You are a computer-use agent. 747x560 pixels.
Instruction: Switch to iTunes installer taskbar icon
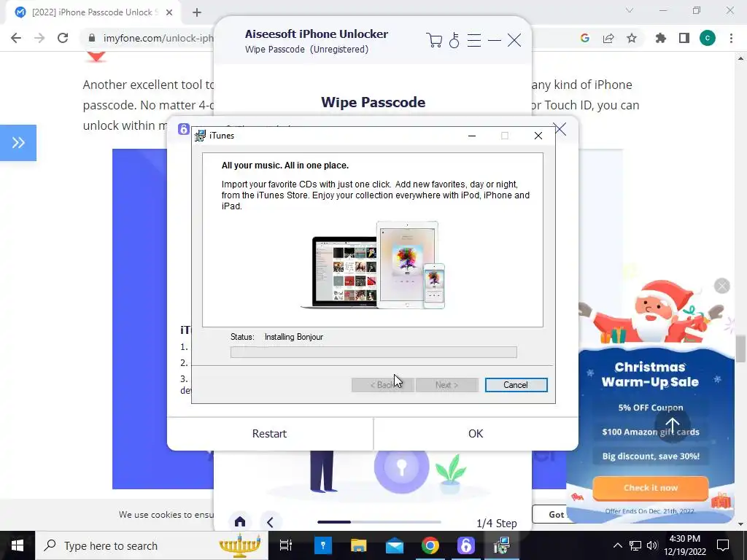pyautogui.click(x=502, y=545)
